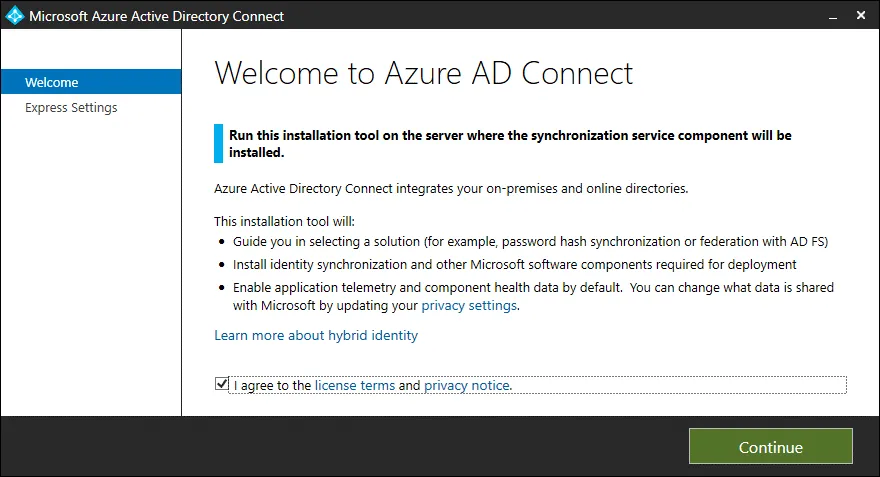
Task: Toggle the license terms agreement checkbox
Action: pyautogui.click(x=221, y=385)
